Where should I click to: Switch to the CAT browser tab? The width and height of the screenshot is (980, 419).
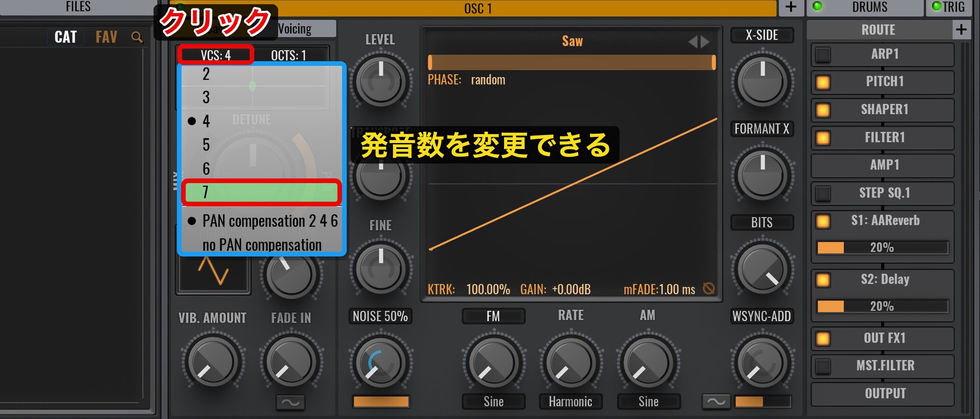point(65,37)
